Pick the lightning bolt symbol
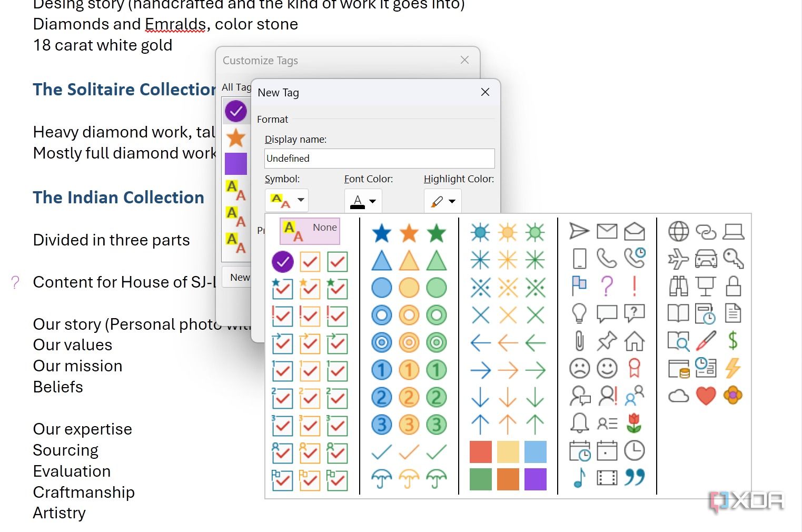The height and width of the screenshot is (532, 802). pos(733,368)
